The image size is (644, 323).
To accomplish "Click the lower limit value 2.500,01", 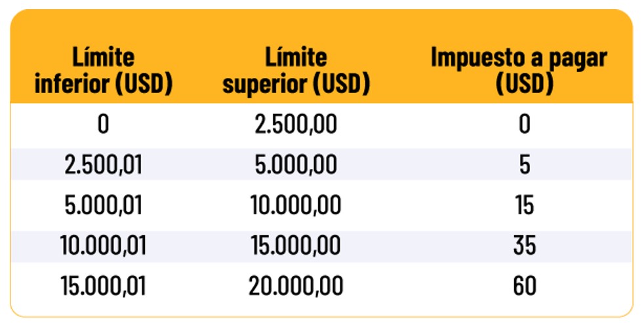I will [x=103, y=165].
